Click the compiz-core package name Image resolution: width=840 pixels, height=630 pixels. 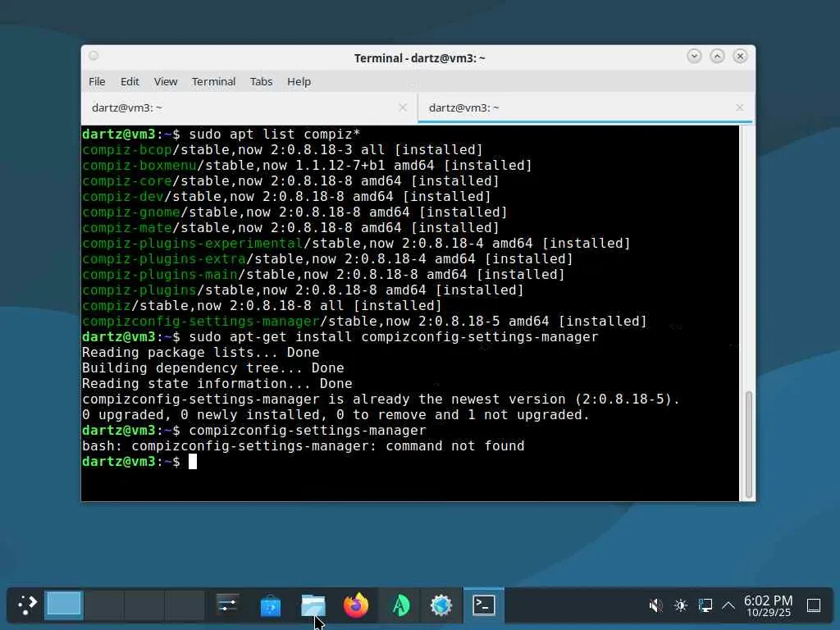click(x=127, y=180)
